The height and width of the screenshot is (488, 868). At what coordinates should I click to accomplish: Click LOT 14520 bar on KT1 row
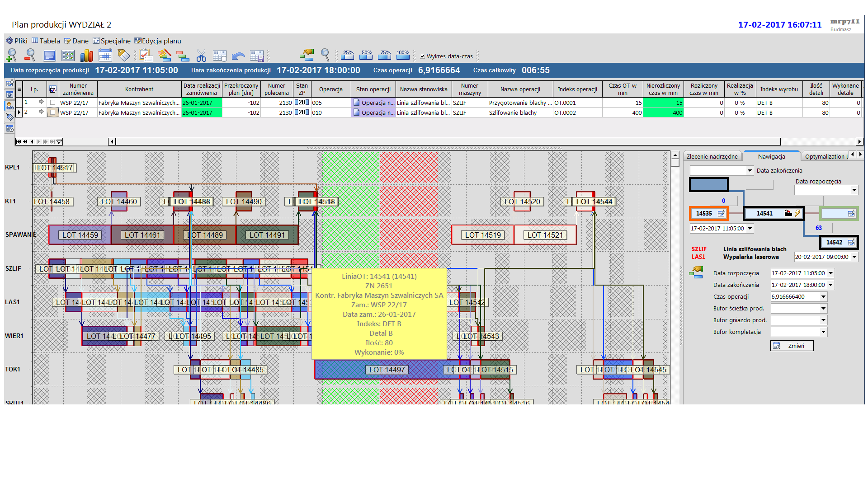pos(522,202)
